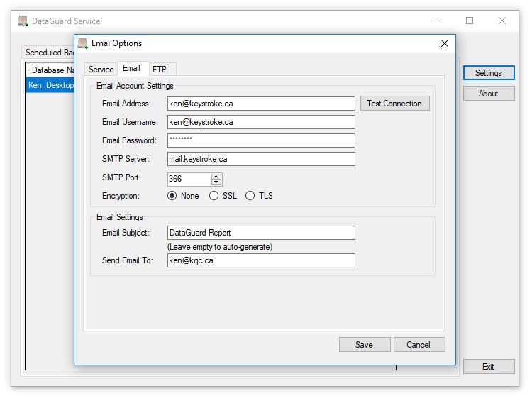Open the Scheduled Backups tab in main window
The image size is (532, 403).
pyautogui.click(x=48, y=53)
